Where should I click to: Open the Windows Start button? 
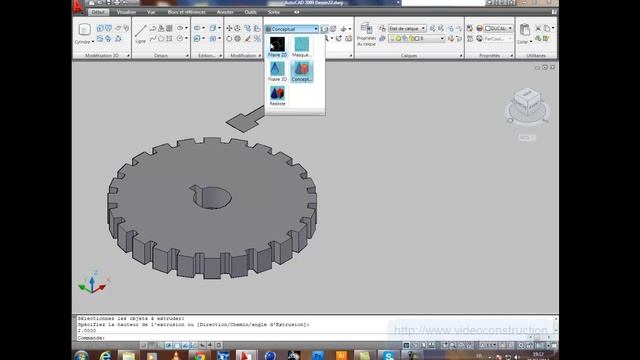click(x=81, y=355)
